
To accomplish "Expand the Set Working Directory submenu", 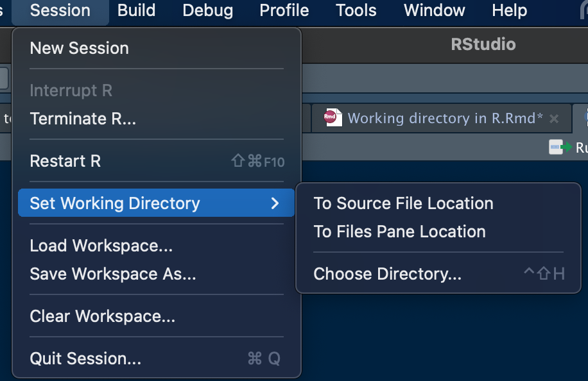I will pyautogui.click(x=157, y=203).
